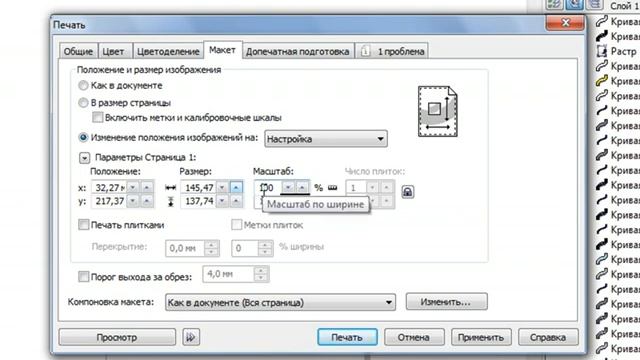Click the height size field 137,74

pos(198,201)
